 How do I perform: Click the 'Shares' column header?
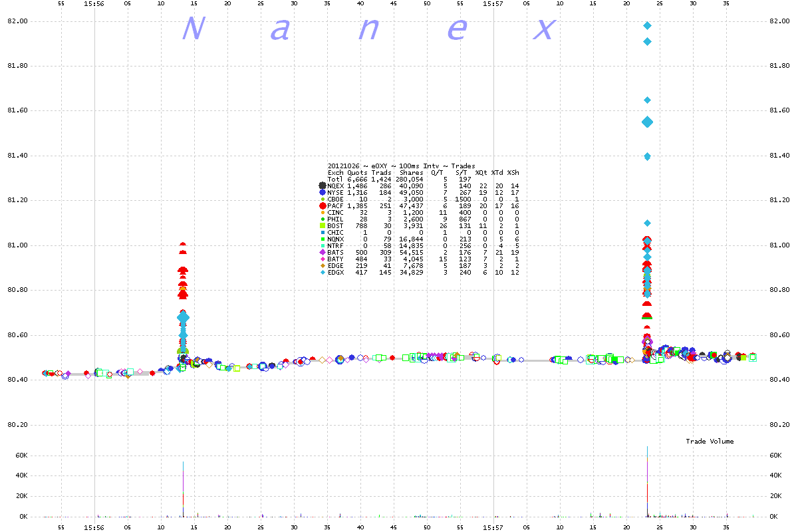pos(411,172)
